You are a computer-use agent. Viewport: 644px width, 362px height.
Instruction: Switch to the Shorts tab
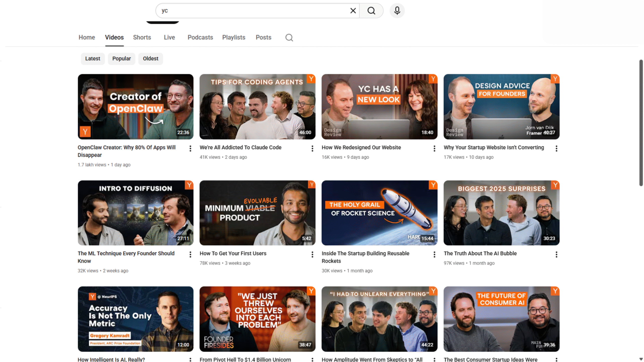tap(142, 37)
